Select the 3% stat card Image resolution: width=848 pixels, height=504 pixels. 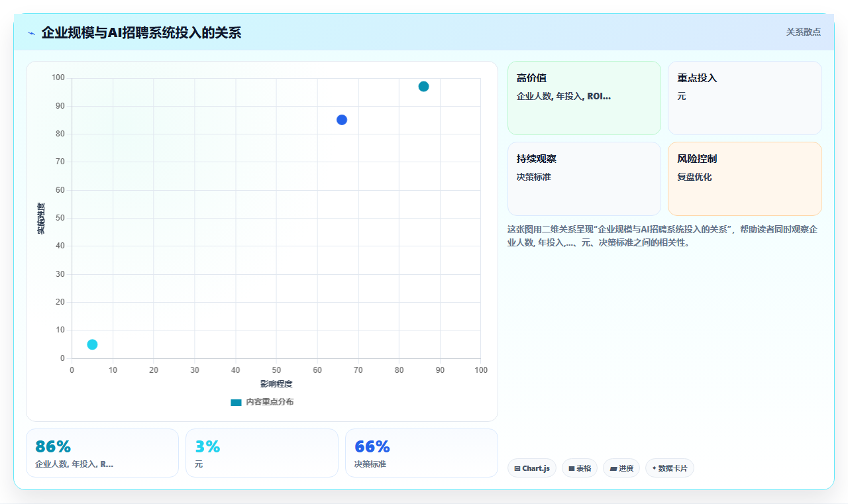(262, 453)
